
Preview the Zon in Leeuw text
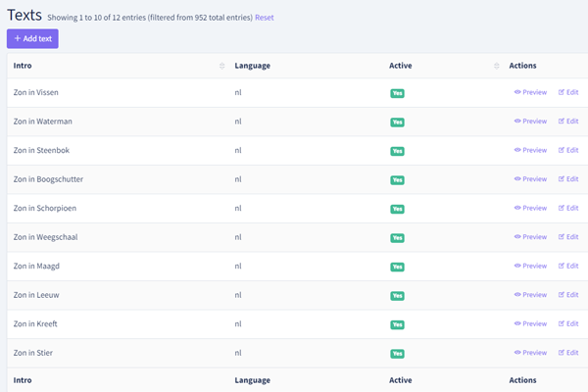click(530, 294)
